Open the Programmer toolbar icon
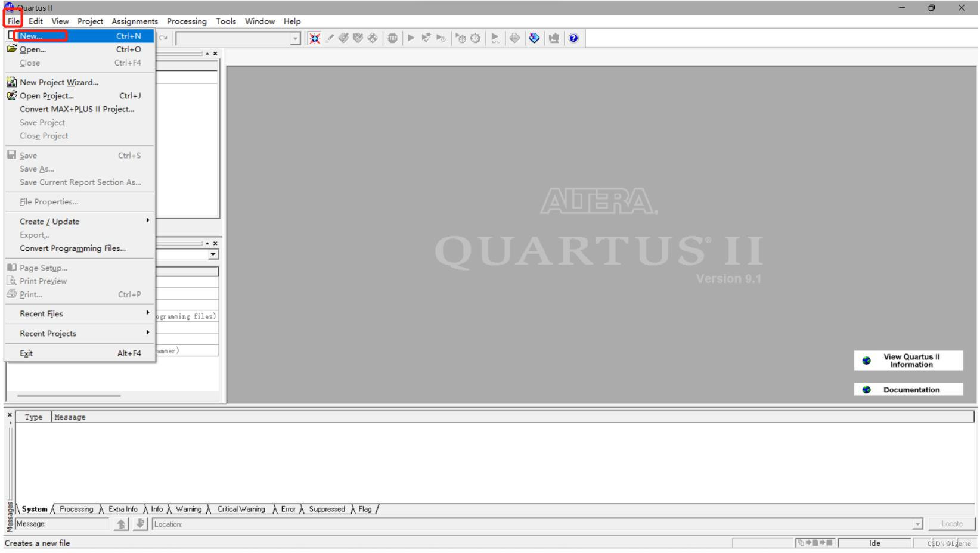The width and height of the screenshot is (980, 553). pyautogui.click(x=534, y=38)
